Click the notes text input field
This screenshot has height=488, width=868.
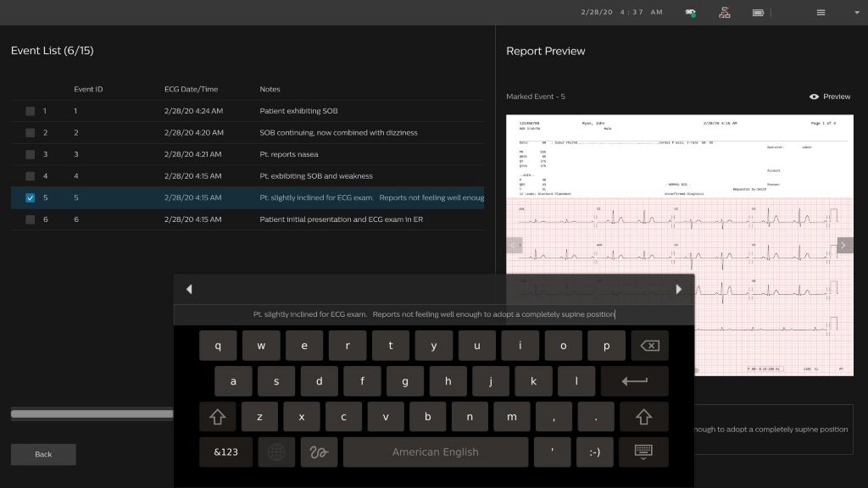[434, 314]
